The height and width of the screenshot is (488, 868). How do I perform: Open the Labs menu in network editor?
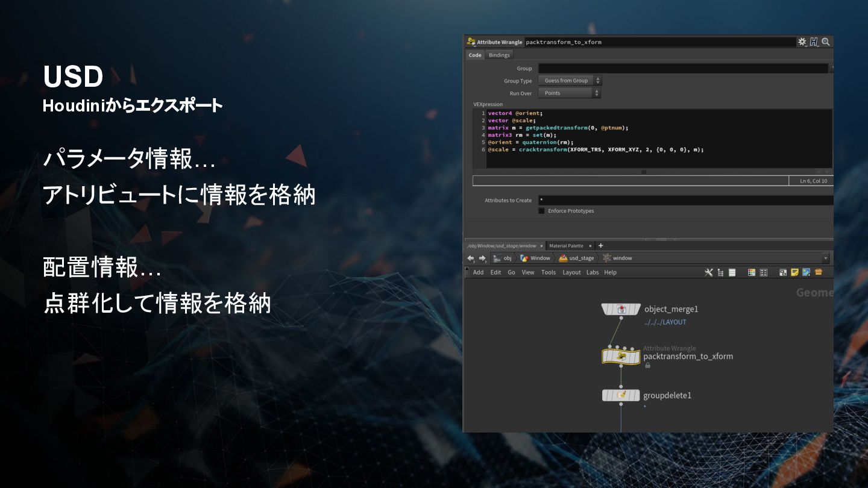coord(593,272)
